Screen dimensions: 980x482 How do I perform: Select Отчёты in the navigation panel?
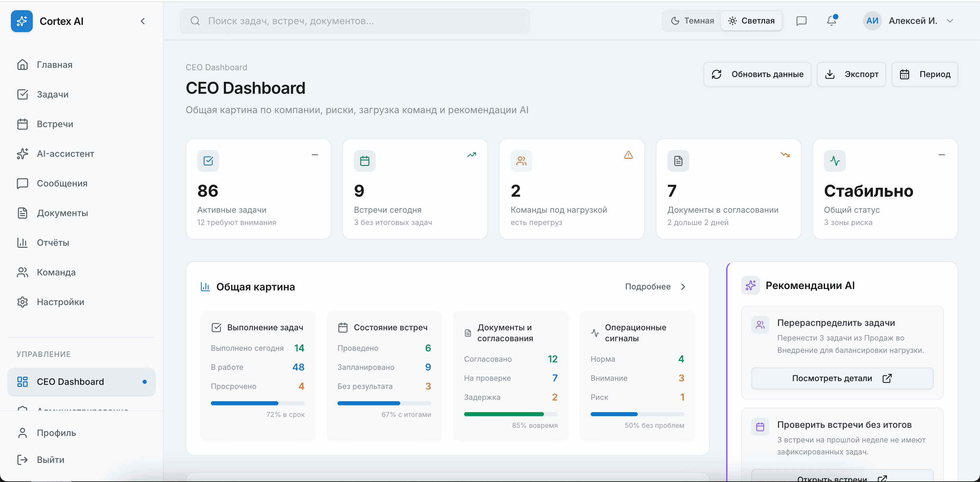click(53, 242)
